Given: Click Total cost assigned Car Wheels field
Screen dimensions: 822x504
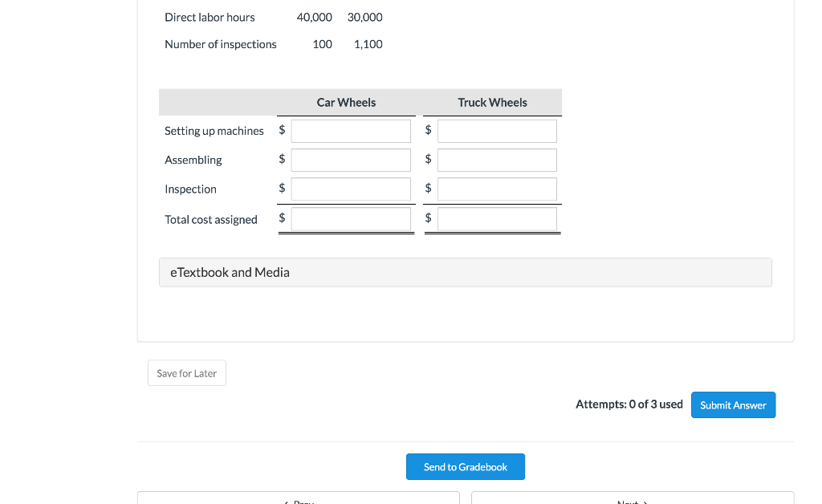Looking at the screenshot, I should pyautogui.click(x=351, y=220).
